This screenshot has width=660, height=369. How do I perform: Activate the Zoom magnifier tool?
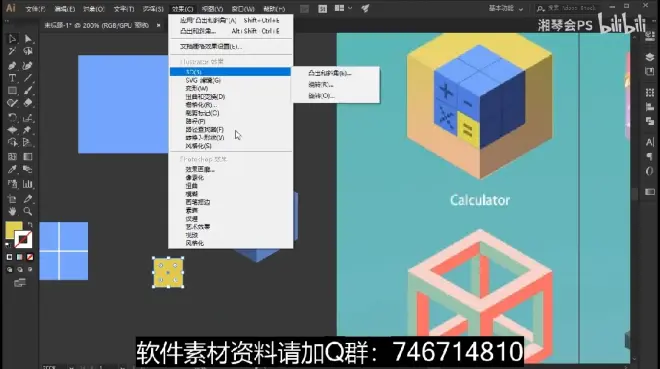pos(28,211)
